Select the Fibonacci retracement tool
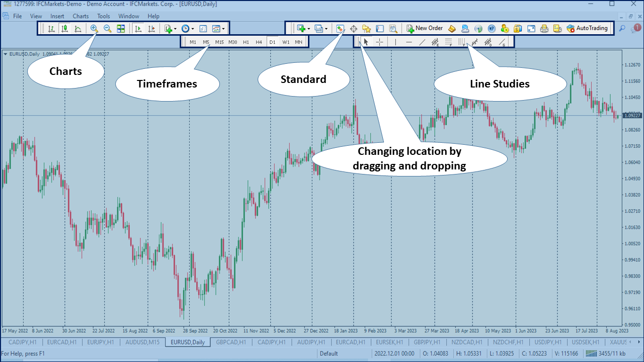644x362 pixels. [x=449, y=42]
